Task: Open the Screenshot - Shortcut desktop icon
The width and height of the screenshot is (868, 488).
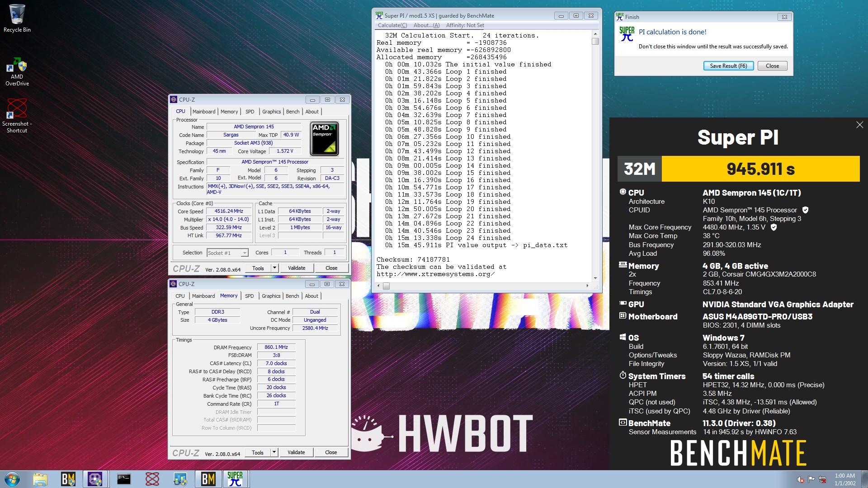Action: click(17, 116)
